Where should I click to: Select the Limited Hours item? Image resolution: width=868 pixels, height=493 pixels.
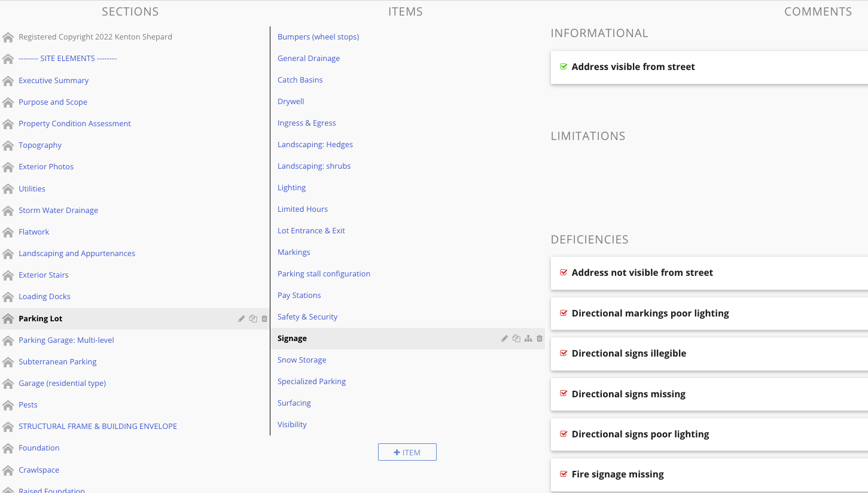point(303,209)
